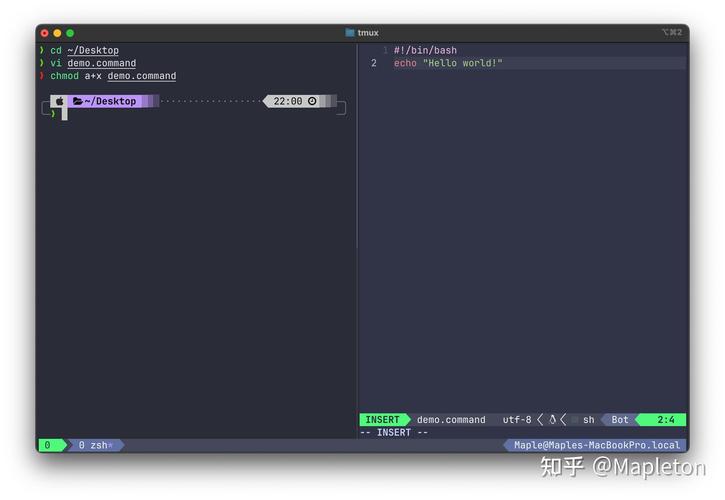Click the "chmod a+x demo.command" command line
The width and height of the screenshot is (725, 500).
(113, 76)
